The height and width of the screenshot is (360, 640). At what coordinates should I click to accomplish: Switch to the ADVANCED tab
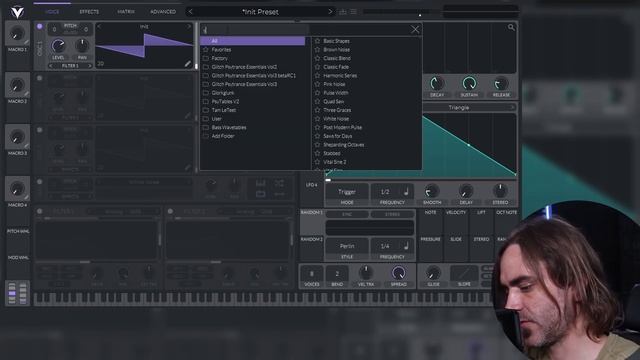click(163, 12)
